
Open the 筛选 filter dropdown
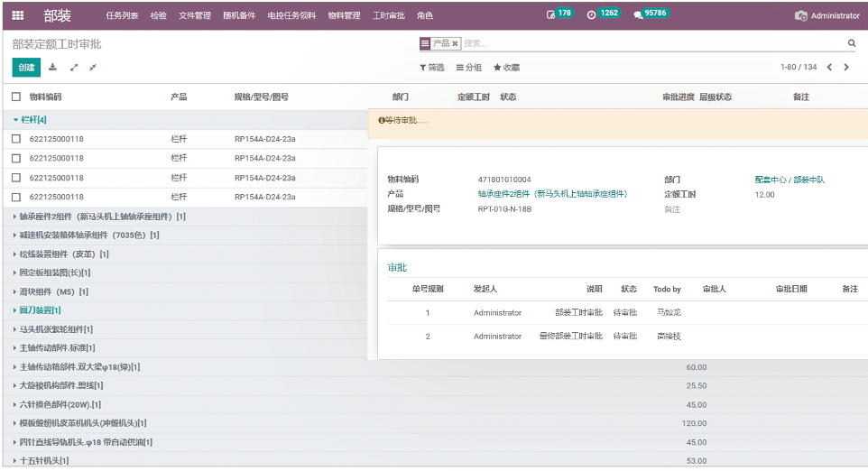432,68
